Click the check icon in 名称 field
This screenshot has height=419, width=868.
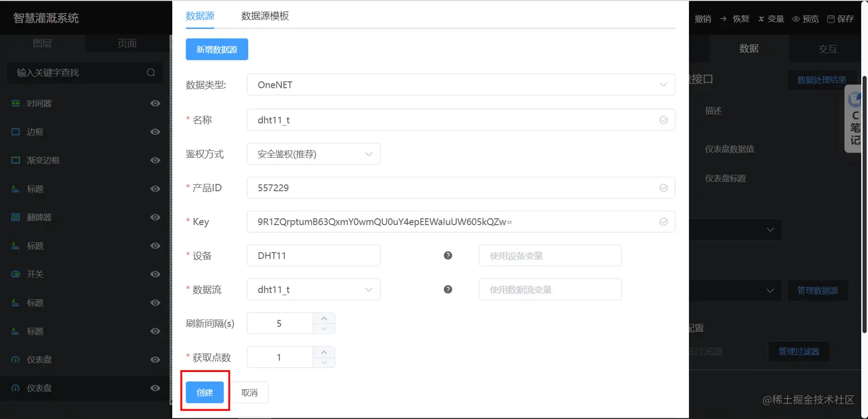[x=664, y=120]
